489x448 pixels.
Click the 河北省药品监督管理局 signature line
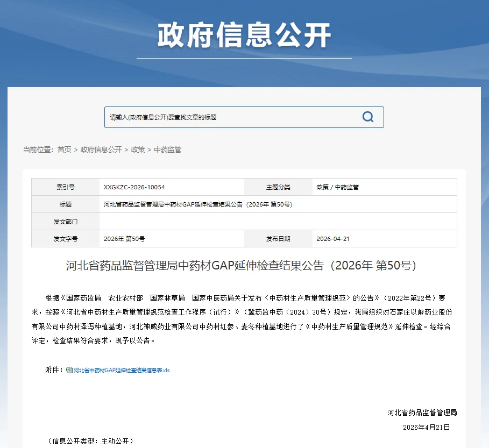pyautogui.click(x=422, y=413)
